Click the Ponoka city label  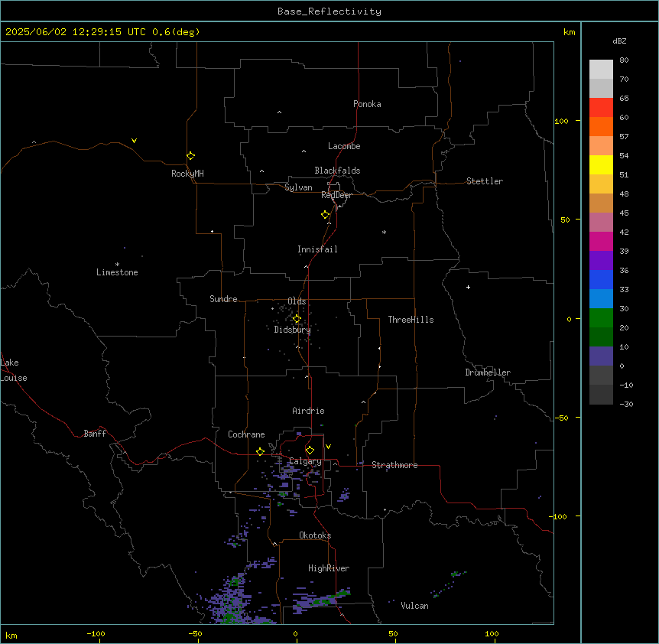[367, 104]
